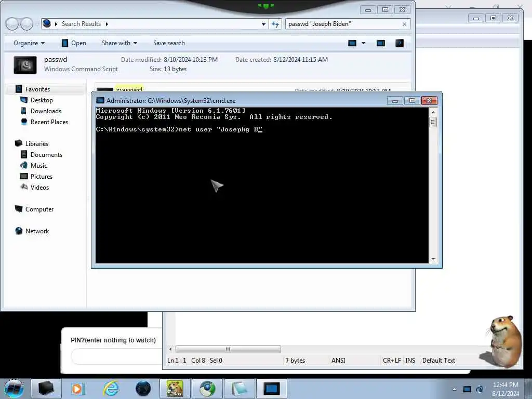Click the hamster Box taskbar icon
The height and width of the screenshot is (399, 532).
point(175,389)
